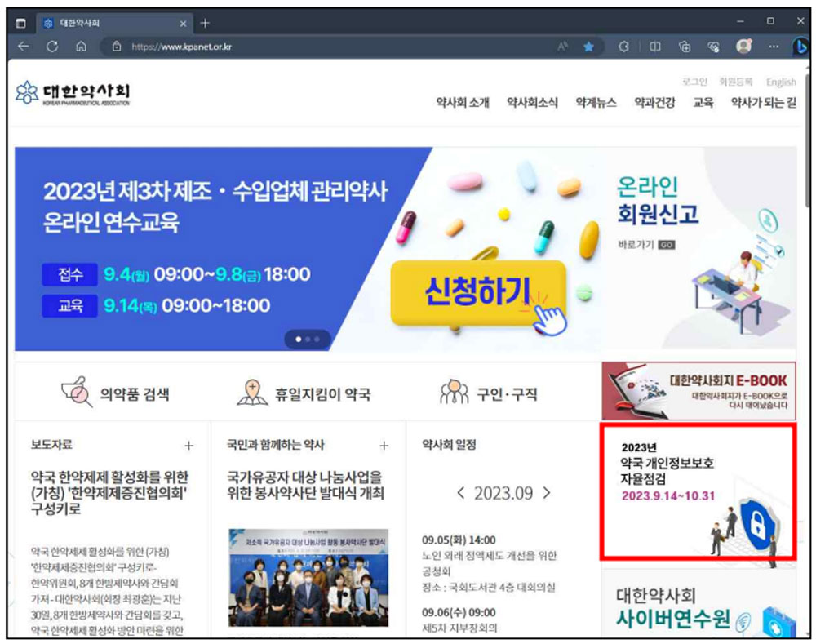Select the third carousel dot
816x644 pixels.
pyautogui.click(x=317, y=339)
